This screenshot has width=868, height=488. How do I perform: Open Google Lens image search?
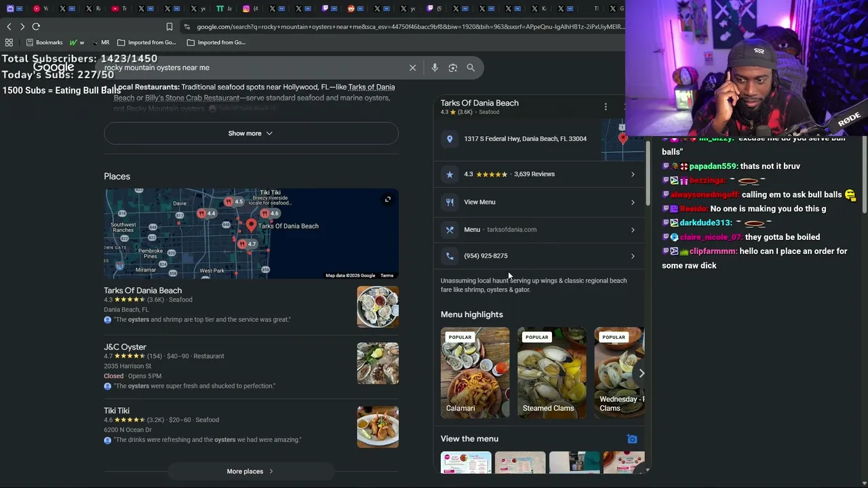tap(453, 68)
